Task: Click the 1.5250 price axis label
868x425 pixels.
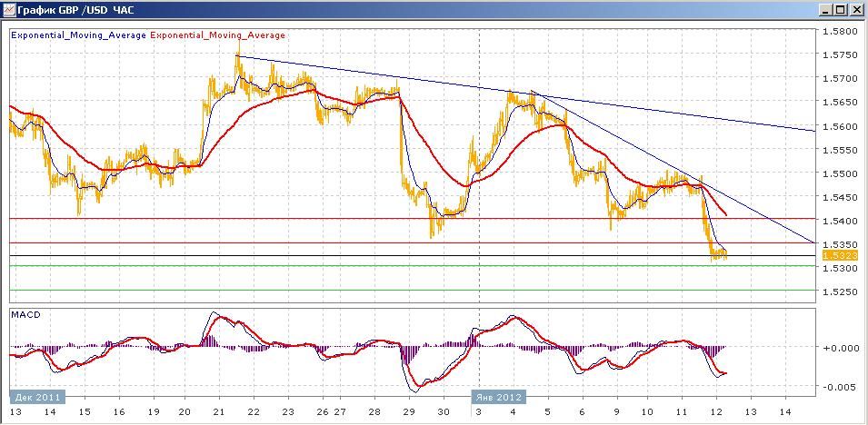Action: tap(842, 292)
